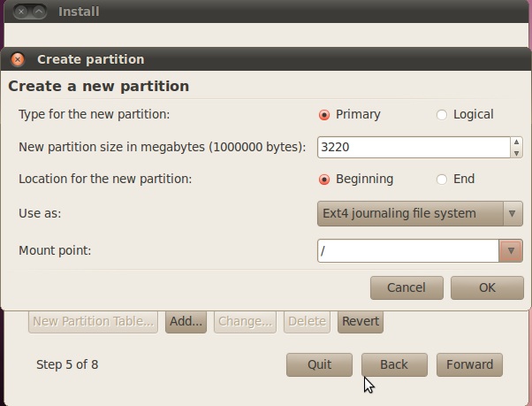Close the Create partition dialog
This screenshot has width=532, height=406.
pos(18,60)
